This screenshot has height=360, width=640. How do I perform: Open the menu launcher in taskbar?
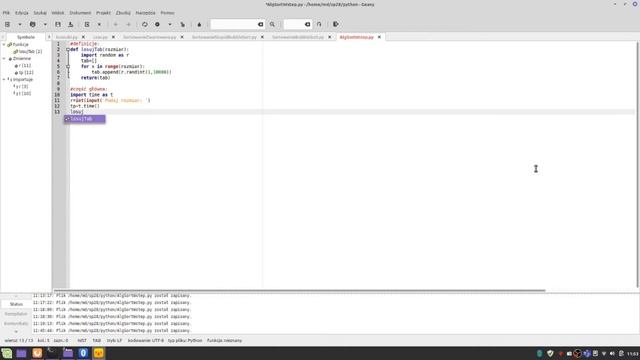pyautogui.click(x=7, y=353)
